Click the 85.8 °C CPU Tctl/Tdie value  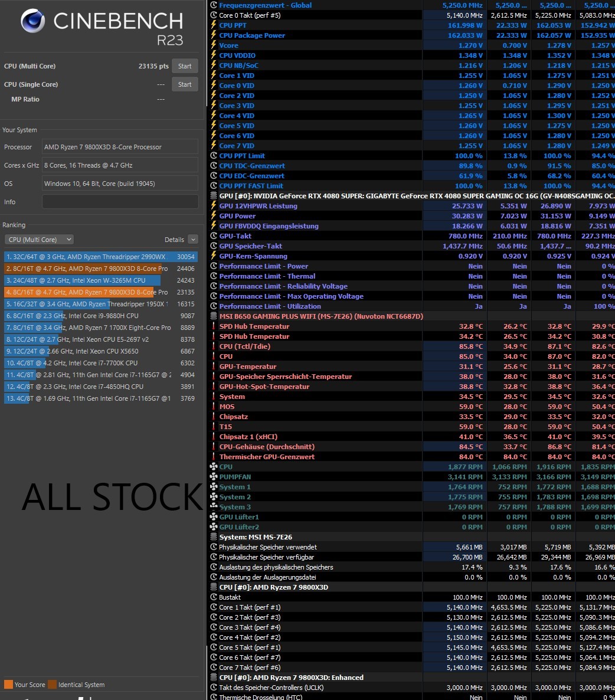471,346
